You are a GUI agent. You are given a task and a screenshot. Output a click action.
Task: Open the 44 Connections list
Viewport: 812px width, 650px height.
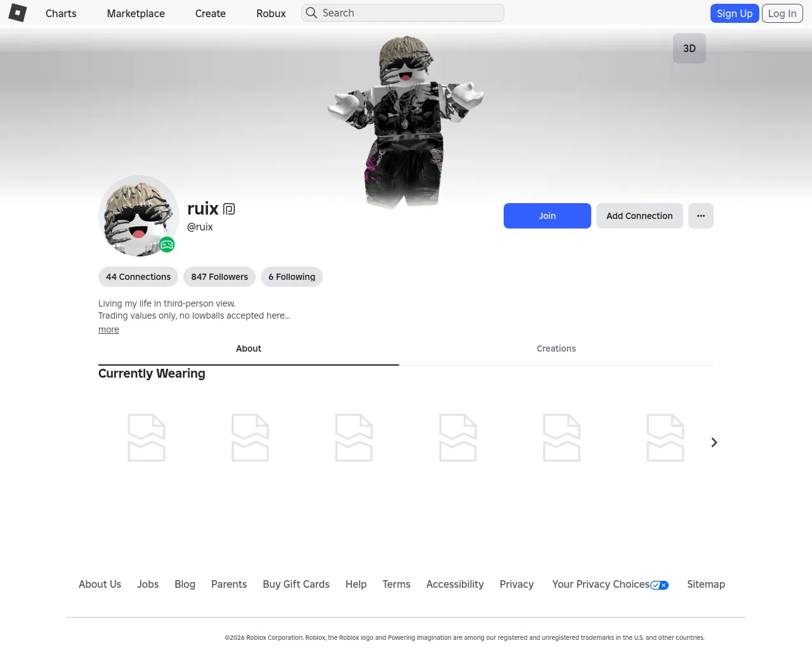138,277
